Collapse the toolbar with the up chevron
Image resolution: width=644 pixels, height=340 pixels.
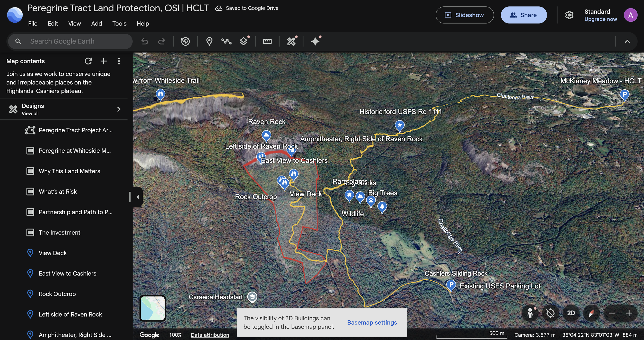pyautogui.click(x=627, y=41)
